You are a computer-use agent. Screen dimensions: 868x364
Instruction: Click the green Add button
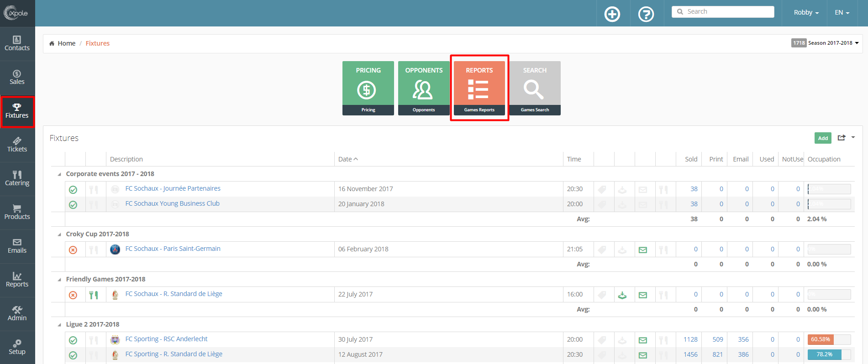point(823,138)
